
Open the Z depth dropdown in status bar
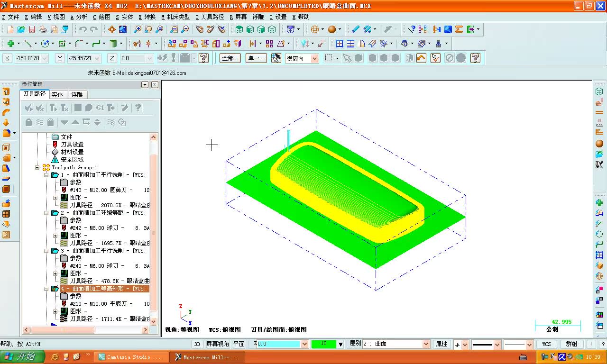[304, 344]
